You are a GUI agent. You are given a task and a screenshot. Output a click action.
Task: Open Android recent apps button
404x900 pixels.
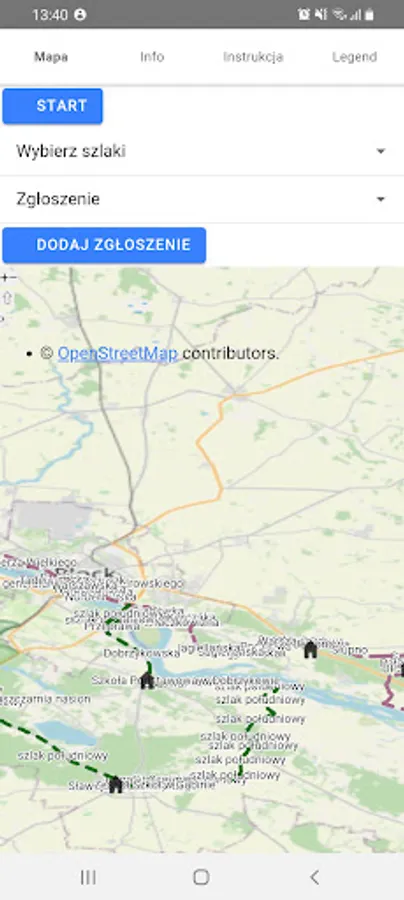(x=88, y=876)
